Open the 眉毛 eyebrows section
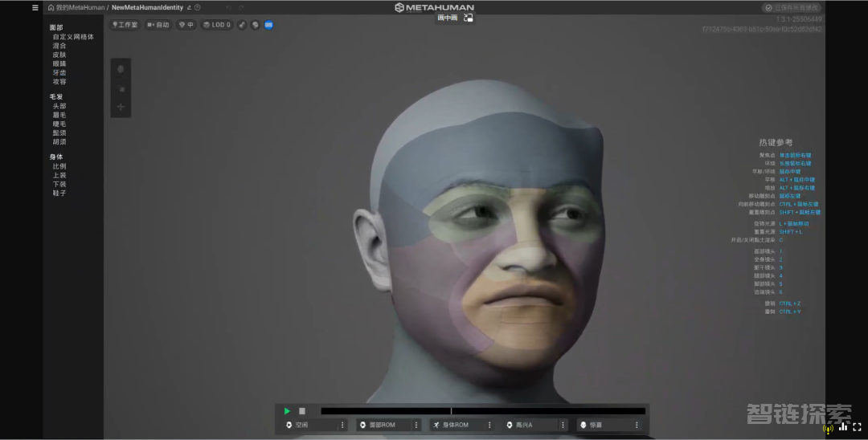Image resolution: width=868 pixels, height=440 pixels. [x=59, y=115]
